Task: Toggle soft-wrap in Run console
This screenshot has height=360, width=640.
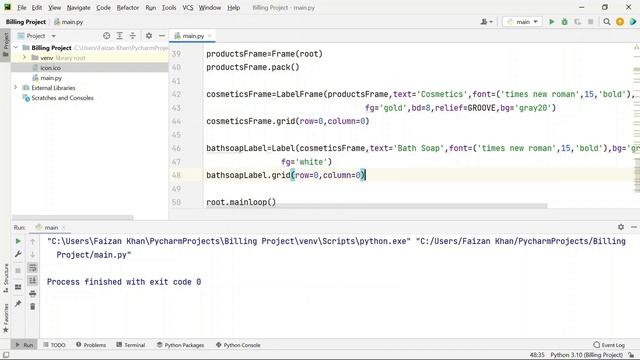Action: coord(33,267)
